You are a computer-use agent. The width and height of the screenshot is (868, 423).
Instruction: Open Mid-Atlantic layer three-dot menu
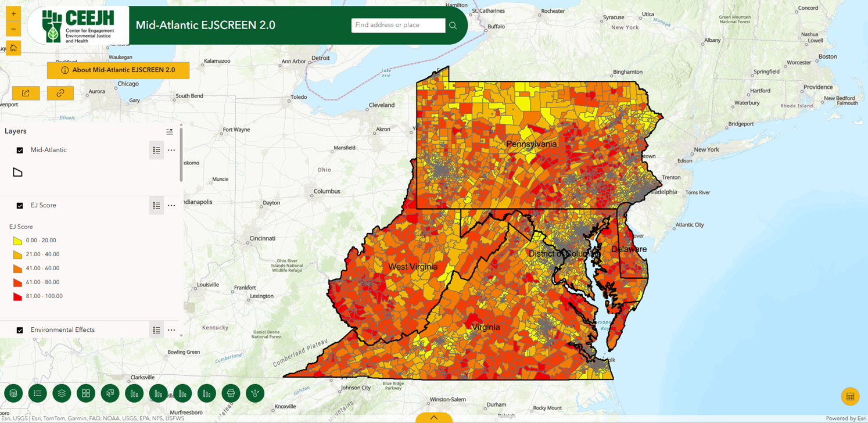(x=171, y=150)
